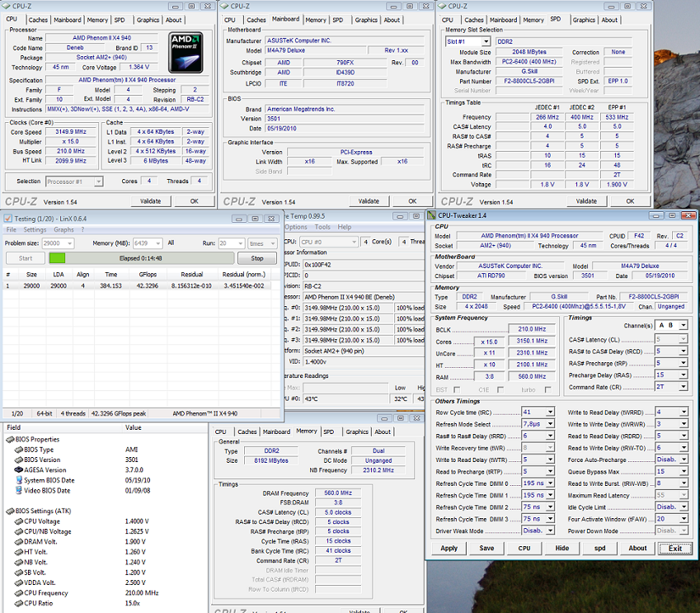Toggle the turbo checkbox in CPU-Tweaker
The width and height of the screenshot is (700, 613).
click(x=547, y=389)
